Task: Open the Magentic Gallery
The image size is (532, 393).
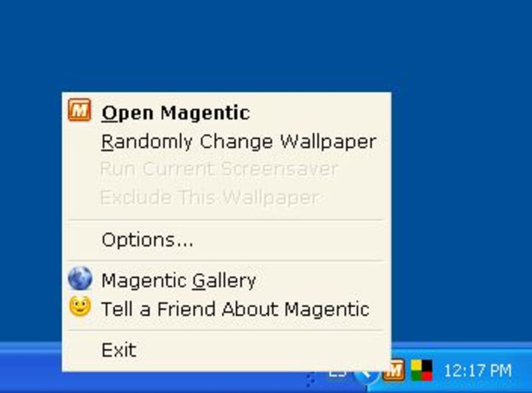Action: click(179, 279)
